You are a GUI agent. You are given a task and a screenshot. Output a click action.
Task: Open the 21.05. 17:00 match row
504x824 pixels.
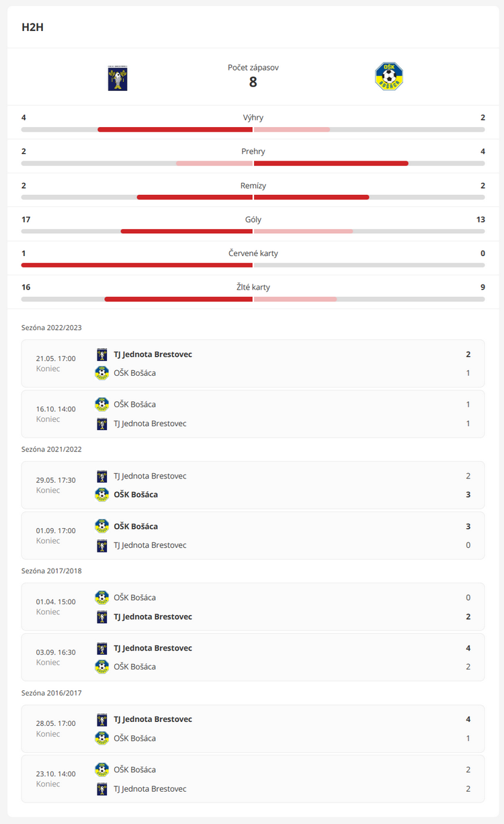(x=253, y=364)
